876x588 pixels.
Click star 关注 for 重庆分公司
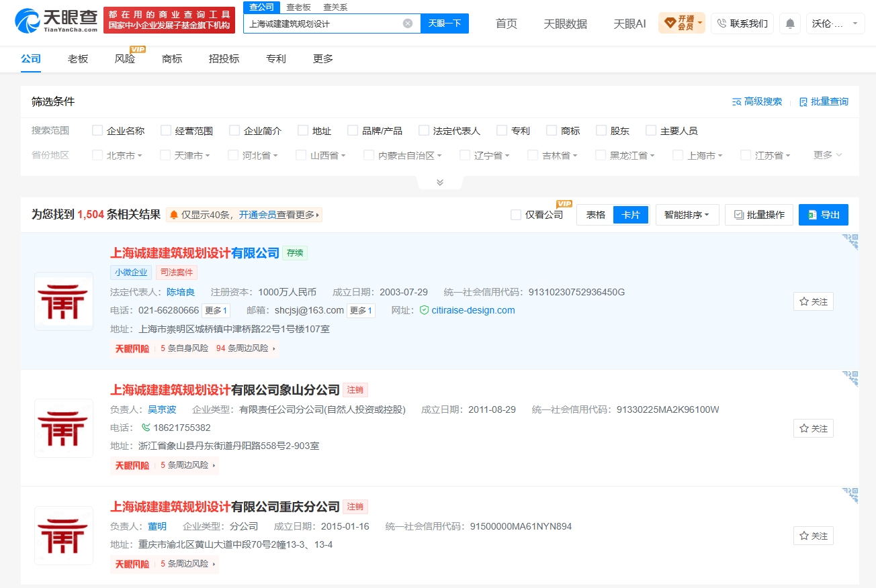814,536
